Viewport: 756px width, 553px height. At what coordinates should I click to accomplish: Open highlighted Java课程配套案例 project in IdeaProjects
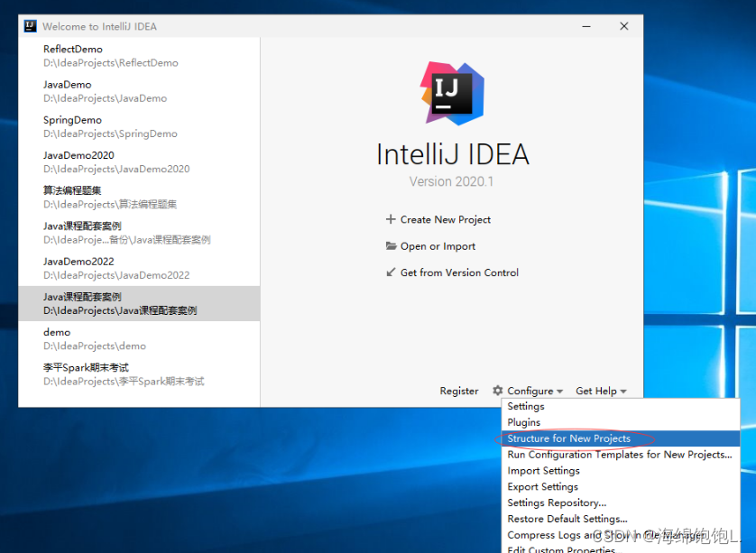(139, 303)
